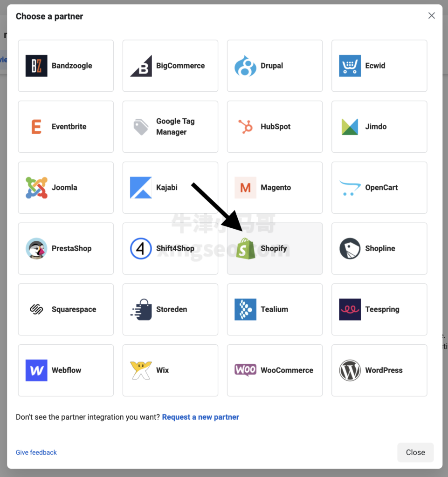The width and height of the screenshot is (448, 477).
Task: Click the Squarespace logo icon
Action: coord(36,309)
